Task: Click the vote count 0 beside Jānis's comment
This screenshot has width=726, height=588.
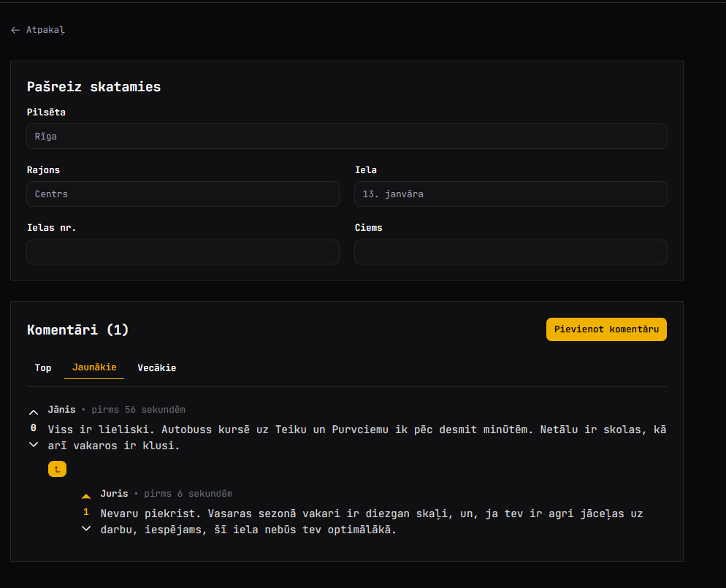Action: (x=34, y=428)
